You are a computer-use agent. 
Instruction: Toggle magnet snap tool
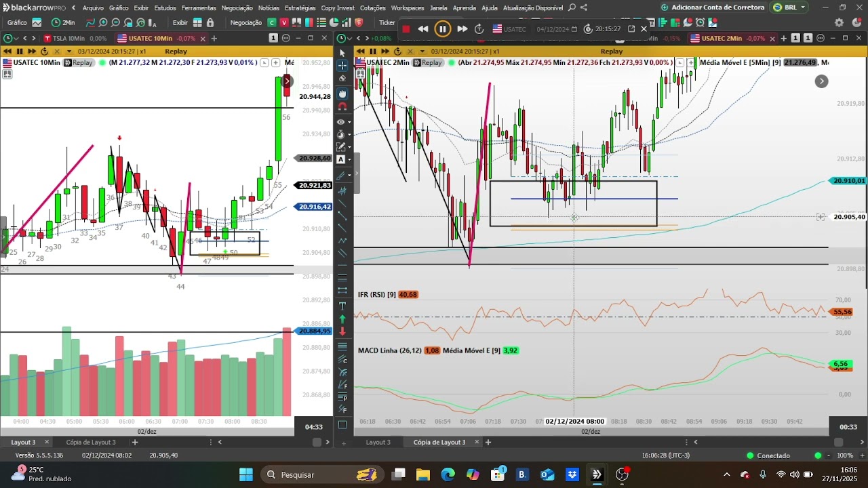click(x=342, y=107)
